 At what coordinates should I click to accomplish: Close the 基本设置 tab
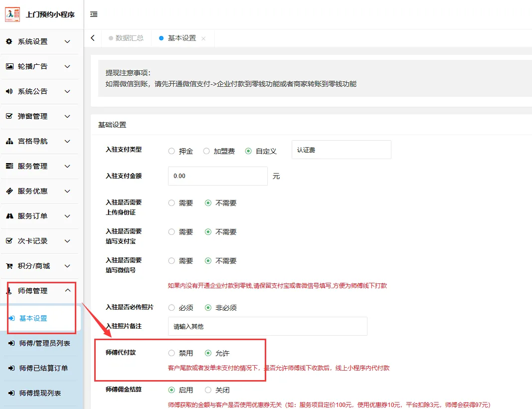[x=203, y=39]
